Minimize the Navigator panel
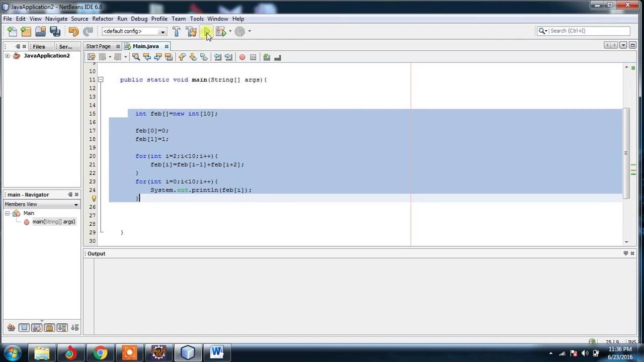 70,195
